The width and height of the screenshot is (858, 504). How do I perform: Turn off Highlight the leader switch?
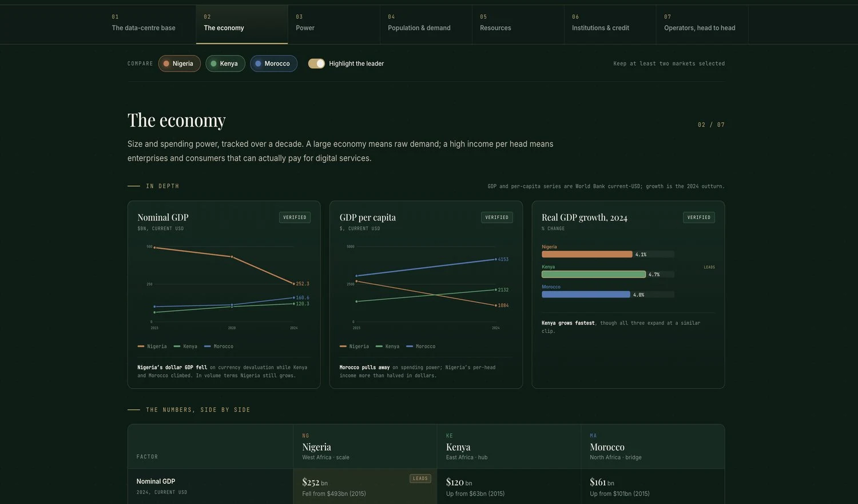coord(316,64)
